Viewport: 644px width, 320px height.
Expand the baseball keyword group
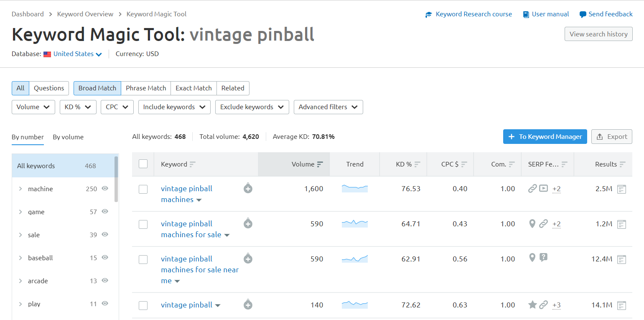coord(20,258)
